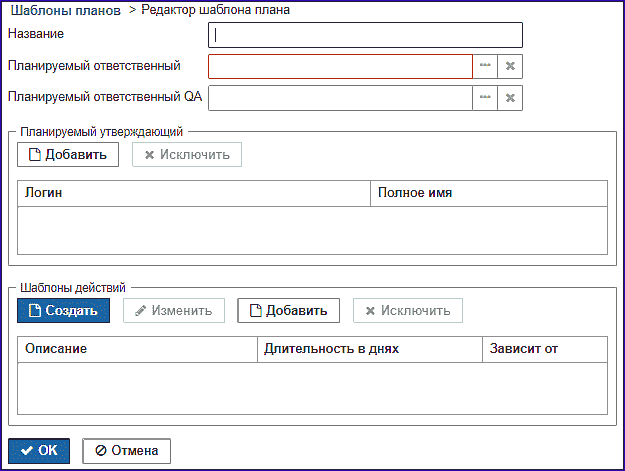This screenshot has height=471, width=625.
Task: Click the Создать button in Шаблоны действий
Action: coord(63,310)
